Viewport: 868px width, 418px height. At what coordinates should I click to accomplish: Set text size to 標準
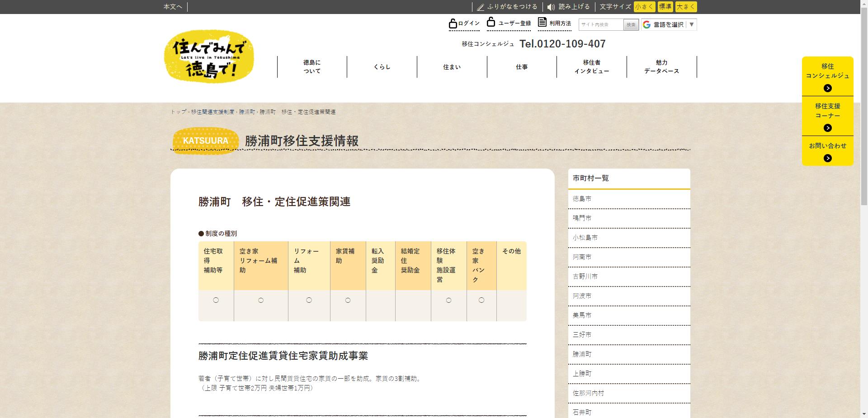[x=665, y=7]
